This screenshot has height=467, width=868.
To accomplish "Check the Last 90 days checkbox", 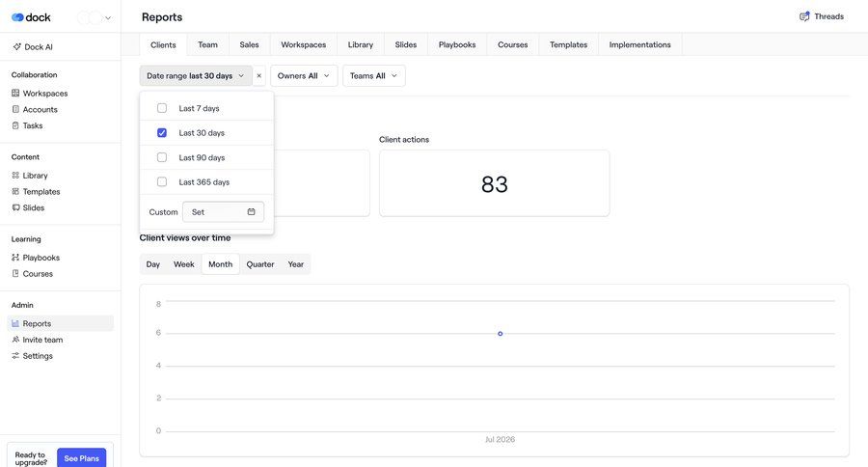I will click(162, 157).
